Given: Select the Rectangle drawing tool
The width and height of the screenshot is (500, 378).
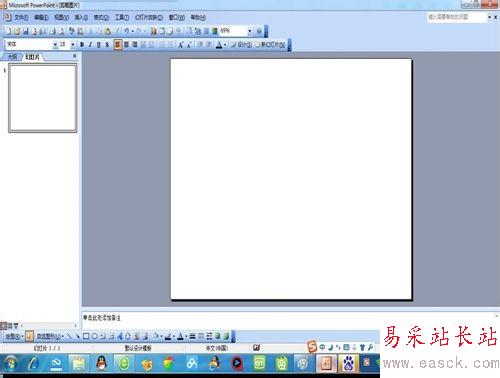Looking at the screenshot, I should (86, 336).
